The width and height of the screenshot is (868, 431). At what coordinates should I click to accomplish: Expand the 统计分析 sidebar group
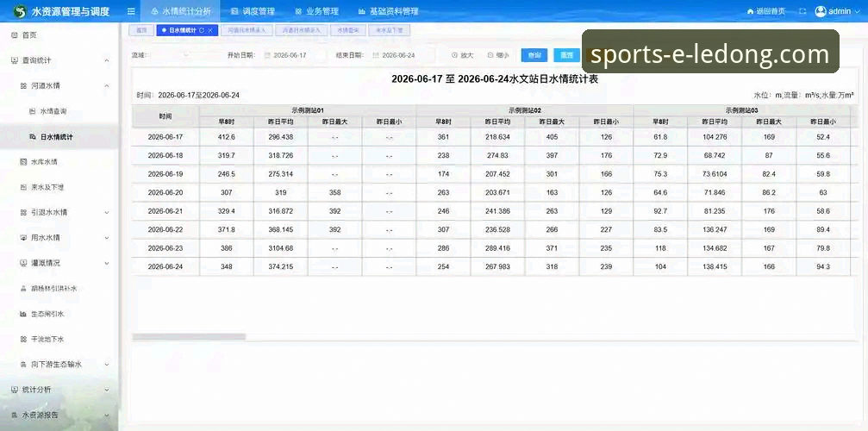107,390
